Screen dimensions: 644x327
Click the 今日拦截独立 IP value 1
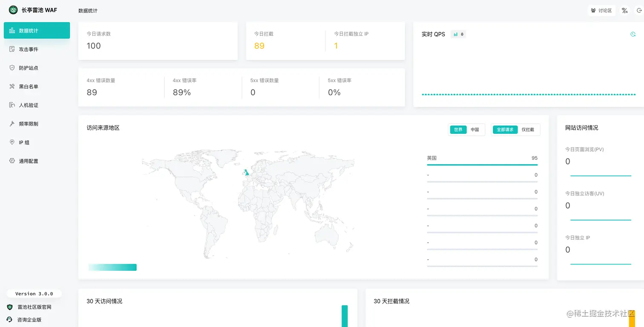pyautogui.click(x=336, y=46)
